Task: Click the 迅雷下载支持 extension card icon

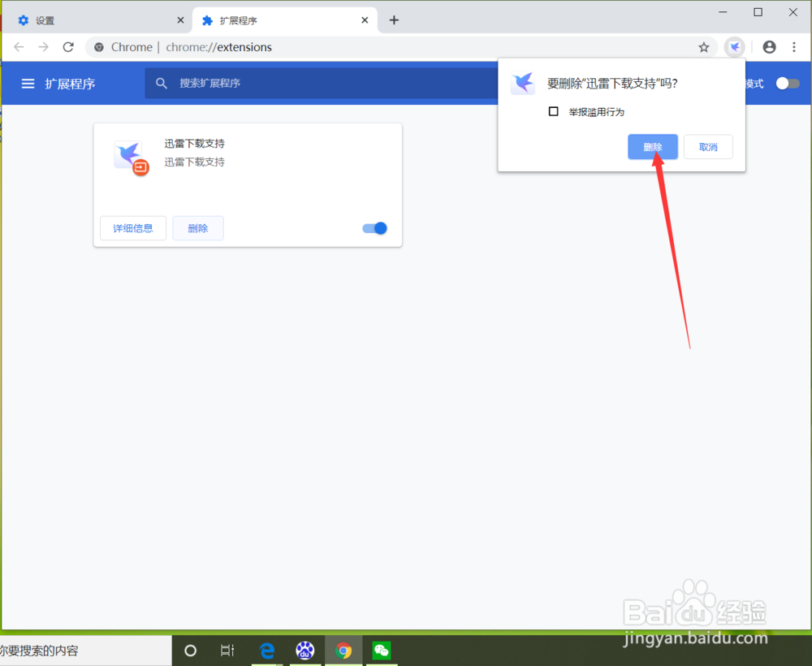Action: pos(131,158)
